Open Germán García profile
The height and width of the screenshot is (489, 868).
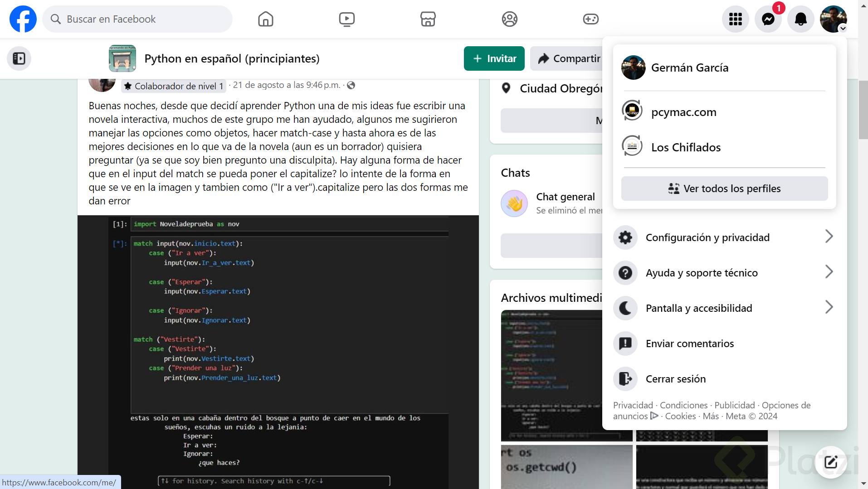pyautogui.click(x=724, y=68)
